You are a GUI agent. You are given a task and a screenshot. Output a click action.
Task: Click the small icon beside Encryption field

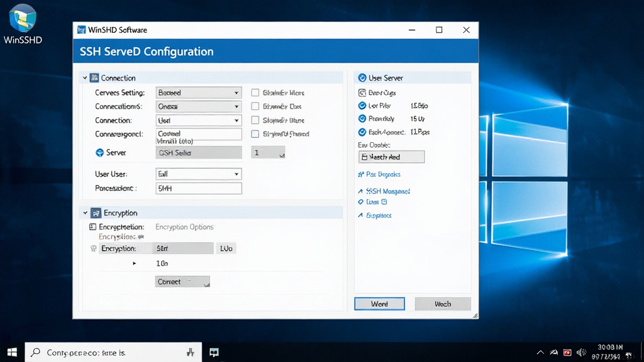[94, 248]
